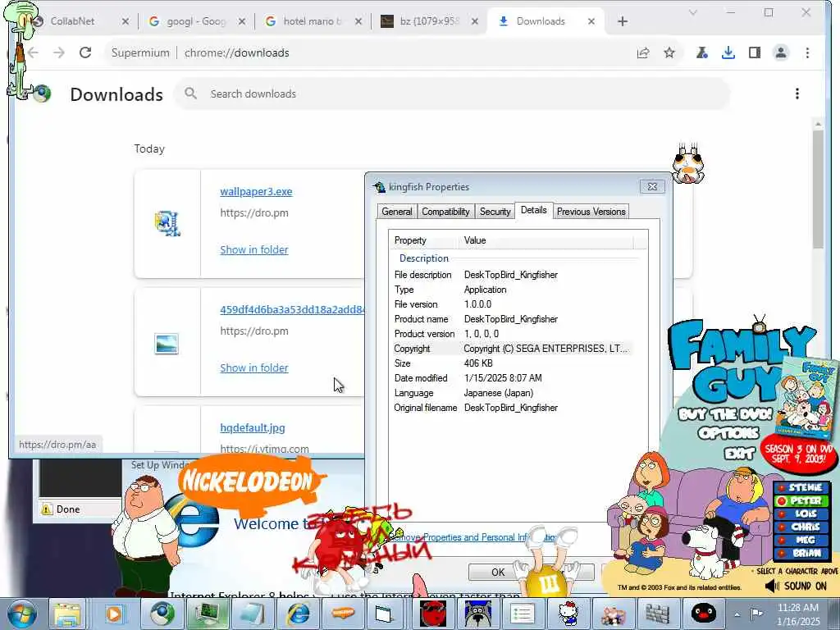Screen dimensions: 840x630
Task: Show wallpaper3.exe in folder
Action: click(254, 249)
